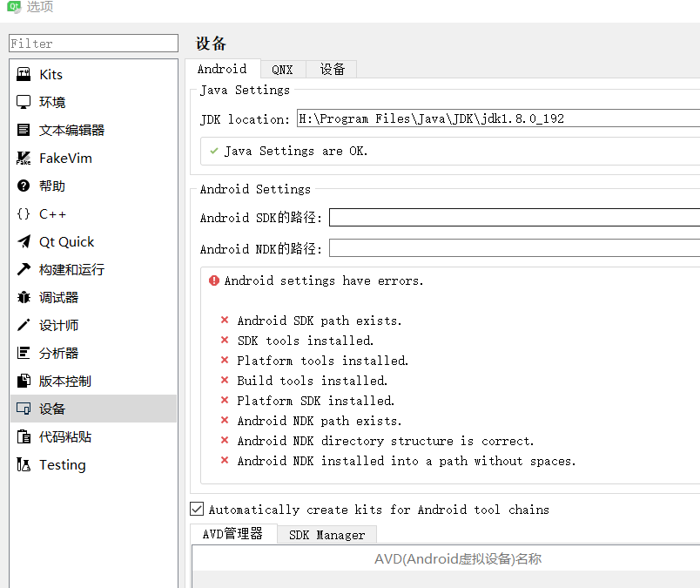Click 'Platform tools installed.' error line

tap(323, 361)
